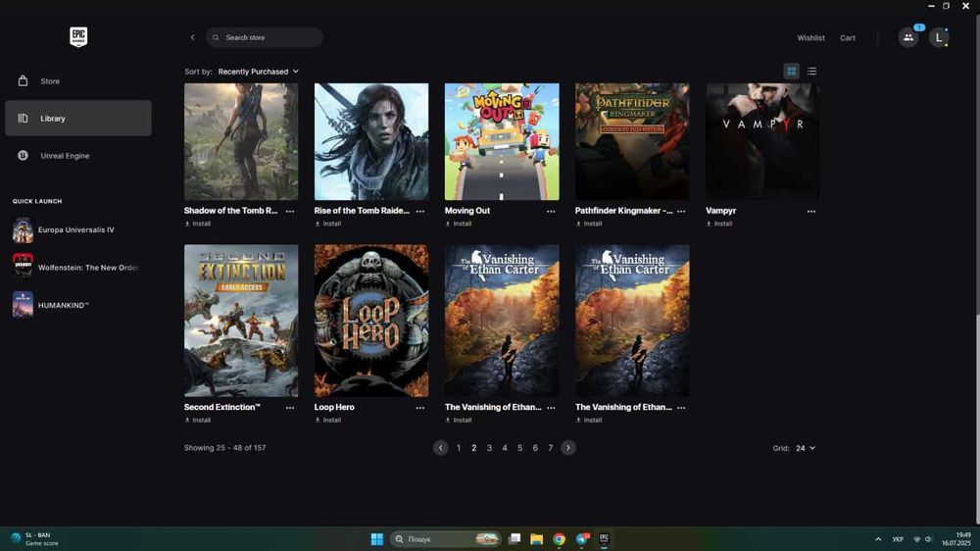The height and width of the screenshot is (551, 980).
Task: Open the Cart
Action: [848, 38]
